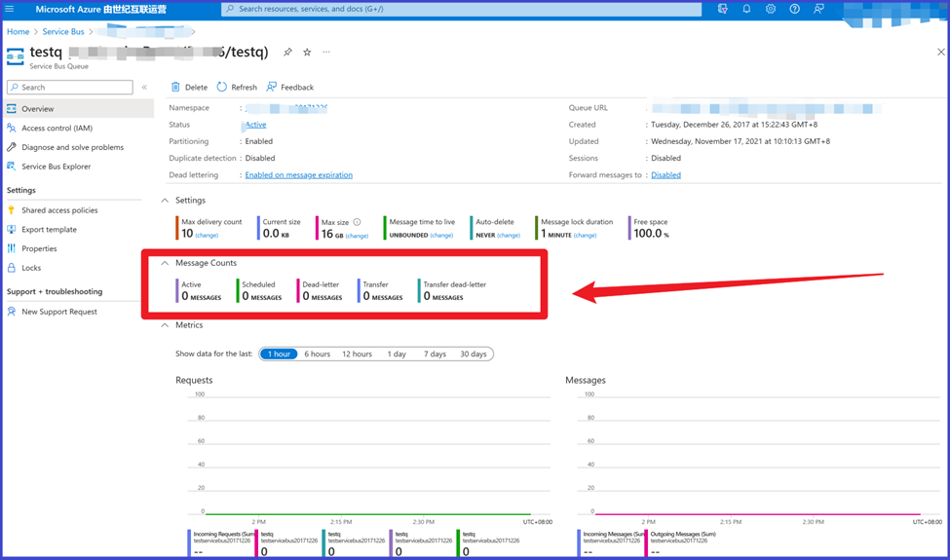The height and width of the screenshot is (560, 950).
Task: Change Message time to live
Action: (x=441, y=236)
